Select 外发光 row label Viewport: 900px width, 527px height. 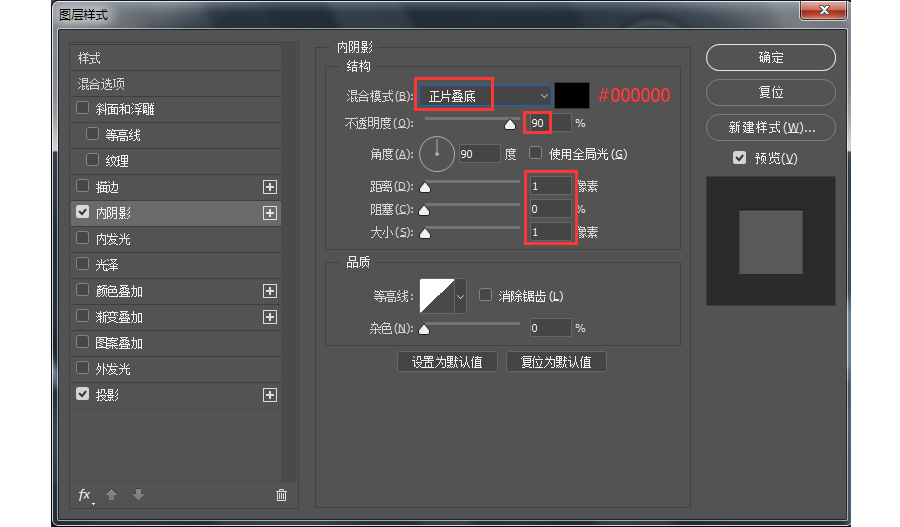click(x=113, y=369)
